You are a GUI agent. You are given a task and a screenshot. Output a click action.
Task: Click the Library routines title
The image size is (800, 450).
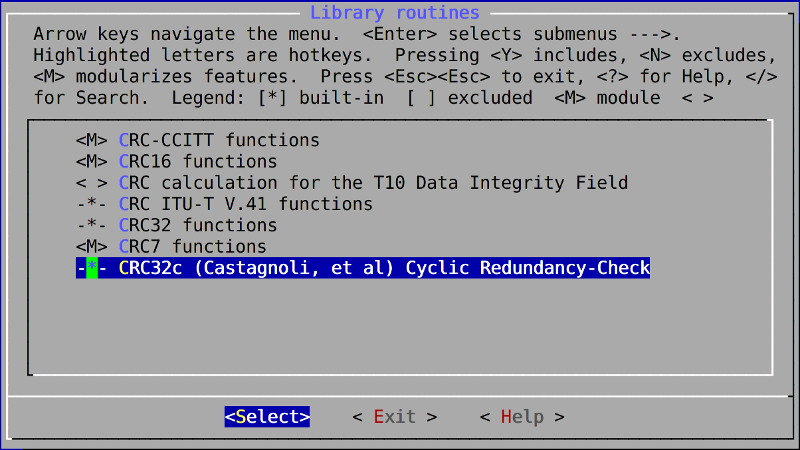pos(395,12)
